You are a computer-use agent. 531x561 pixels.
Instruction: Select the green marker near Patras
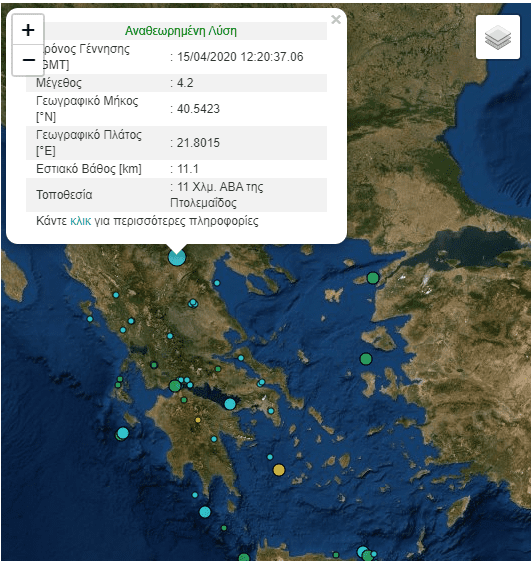tap(175, 386)
